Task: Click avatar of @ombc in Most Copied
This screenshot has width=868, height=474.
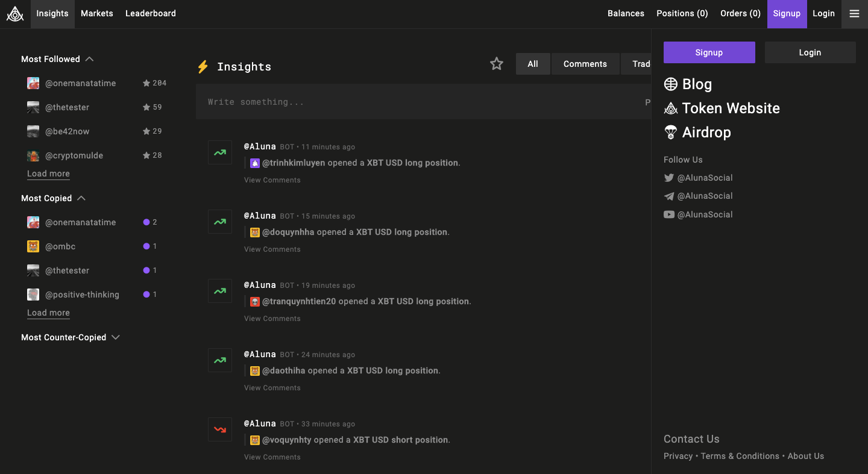Action: pos(33,246)
